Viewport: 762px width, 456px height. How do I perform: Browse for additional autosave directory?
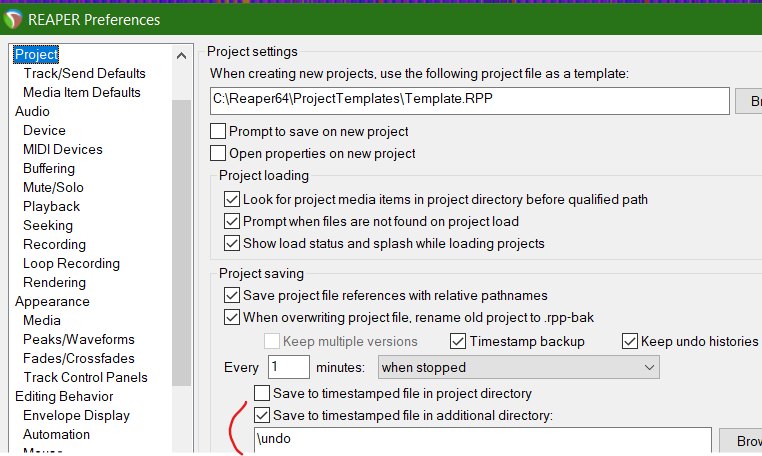point(741,440)
